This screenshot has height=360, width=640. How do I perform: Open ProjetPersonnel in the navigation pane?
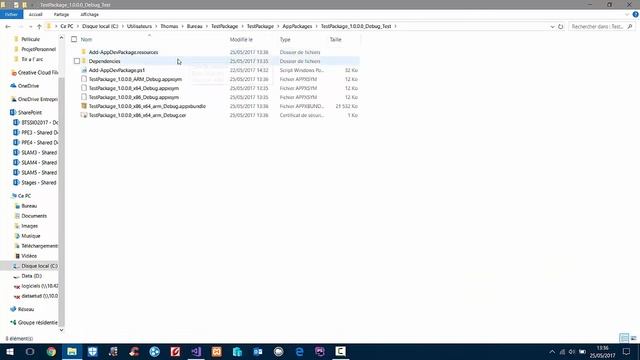click(38, 49)
